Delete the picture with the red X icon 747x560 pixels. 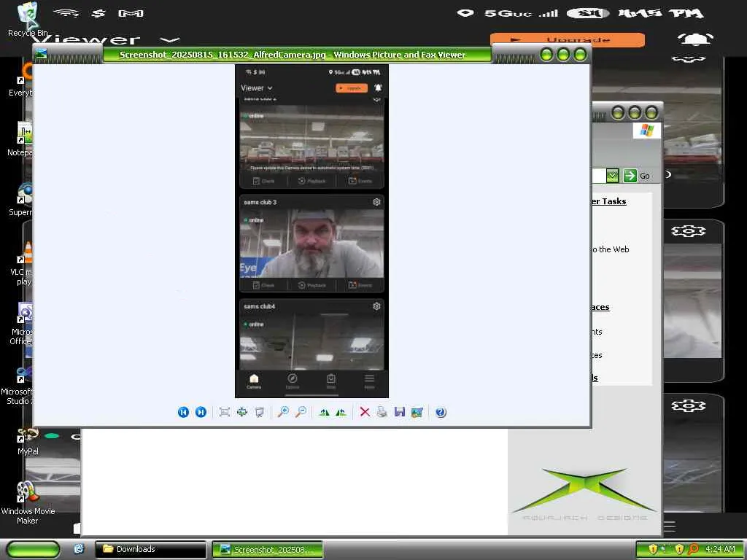(365, 412)
